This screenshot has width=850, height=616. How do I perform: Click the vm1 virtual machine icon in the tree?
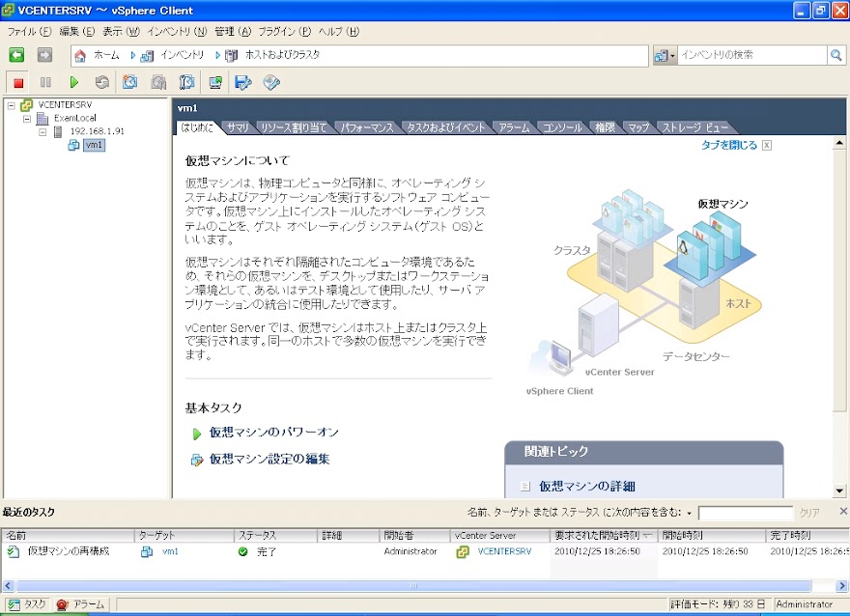point(73,145)
